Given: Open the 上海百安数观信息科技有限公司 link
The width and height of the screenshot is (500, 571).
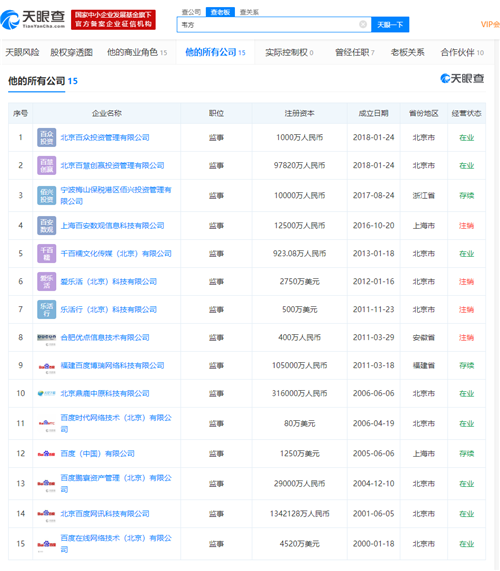Looking at the screenshot, I should (112, 226).
